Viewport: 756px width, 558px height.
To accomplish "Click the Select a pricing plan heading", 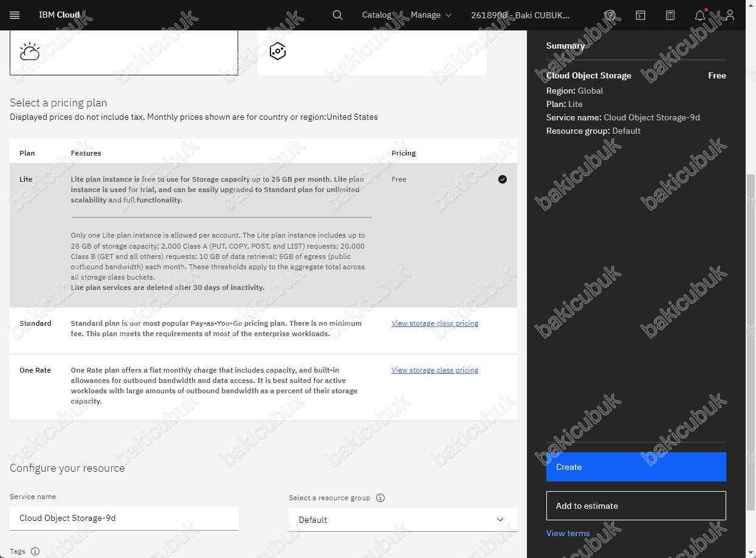I will click(x=58, y=103).
